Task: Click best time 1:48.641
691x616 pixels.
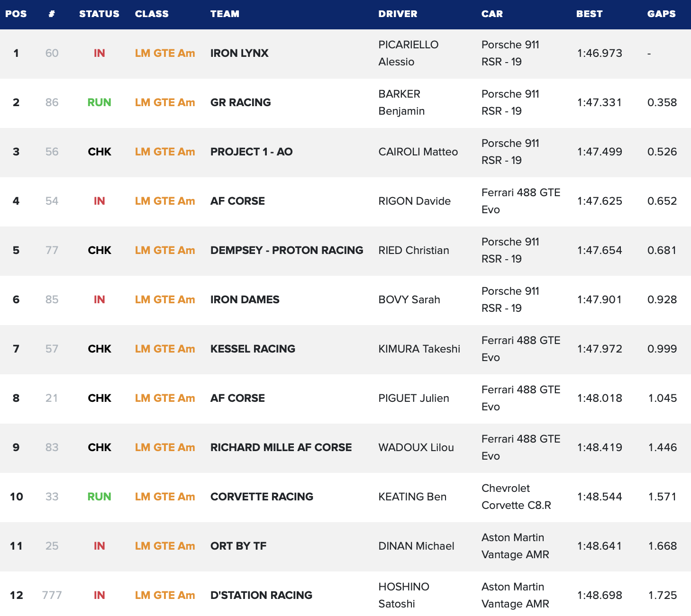Action: pos(600,546)
